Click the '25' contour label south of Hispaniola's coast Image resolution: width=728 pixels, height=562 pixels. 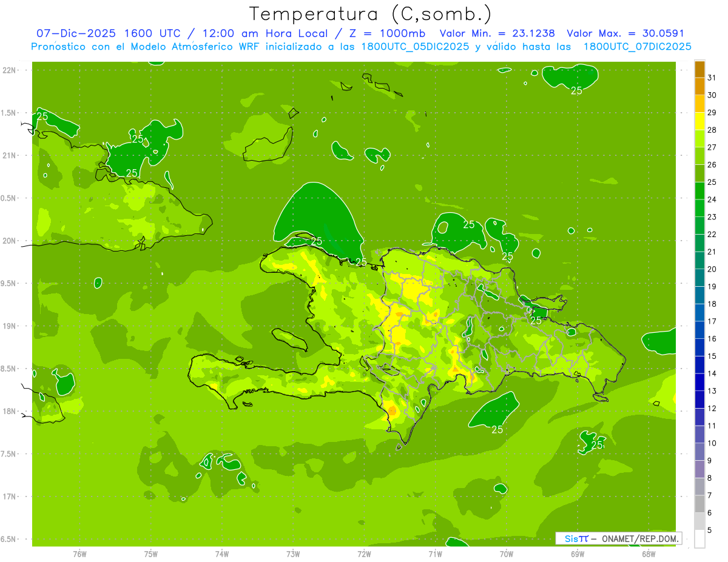click(497, 430)
